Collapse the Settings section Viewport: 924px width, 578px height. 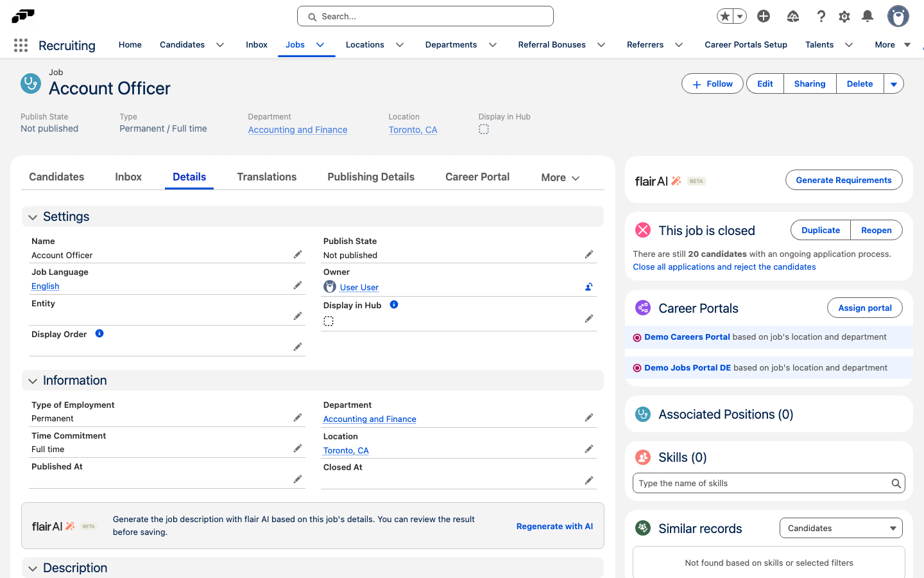point(33,218)
